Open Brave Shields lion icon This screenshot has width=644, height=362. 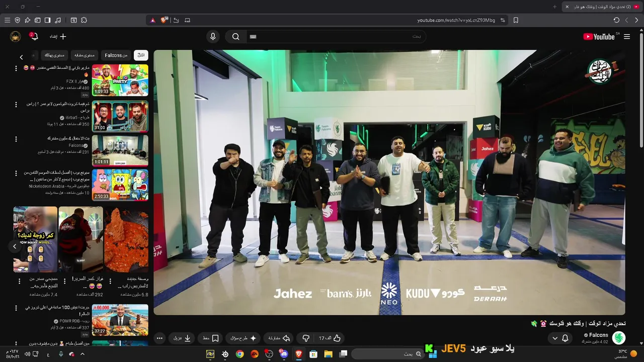click(164, 20)
